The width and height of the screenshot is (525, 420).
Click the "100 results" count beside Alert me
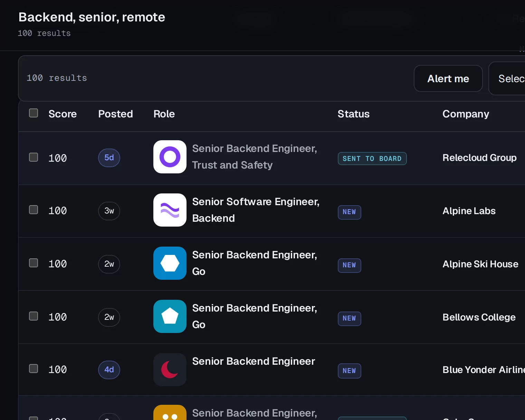[57, 78]
